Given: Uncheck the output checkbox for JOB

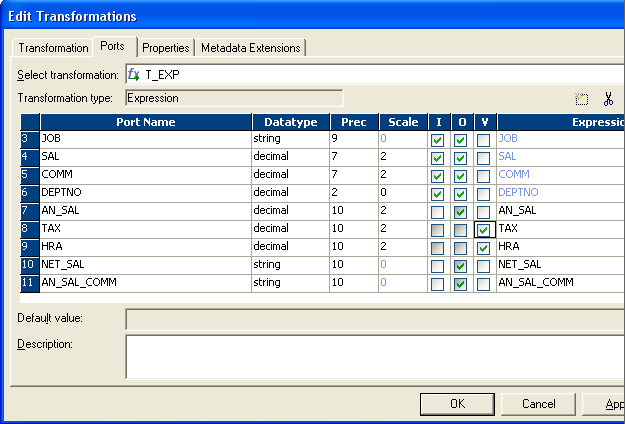Looking at the screenshot, I should tap(460, 140).
